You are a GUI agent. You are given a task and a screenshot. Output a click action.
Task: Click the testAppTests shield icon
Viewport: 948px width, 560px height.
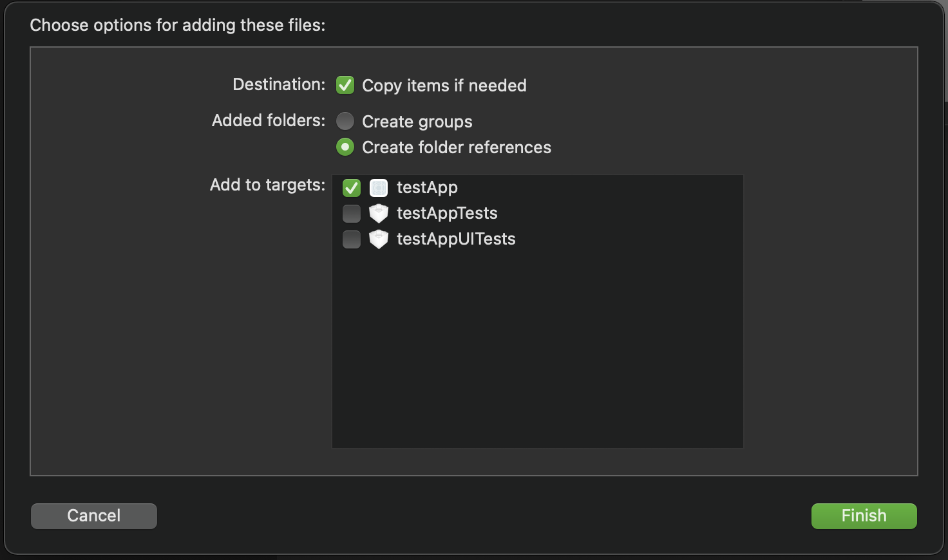(379, 213)
